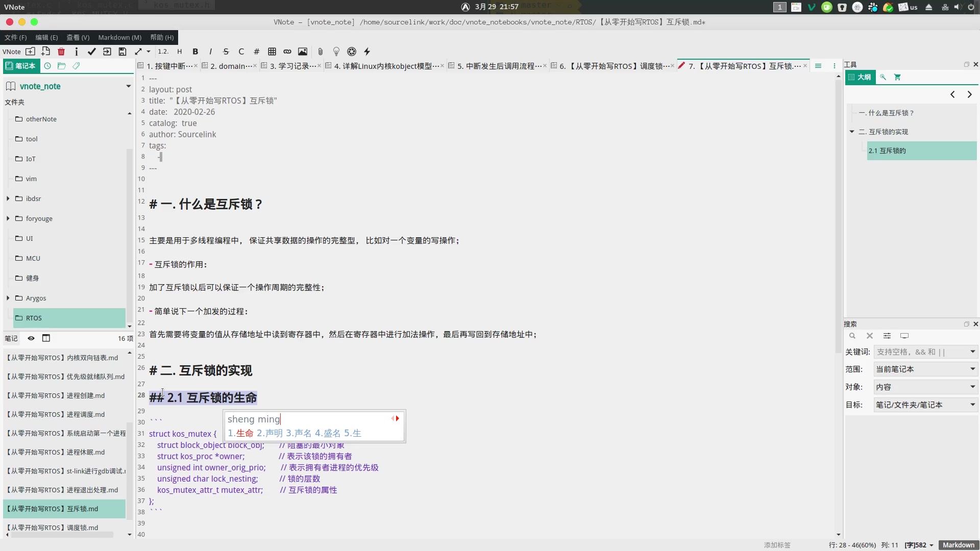Click 添加标签 in status bar
Viewport: 980px width, 551px height.
tap(777, 545)
